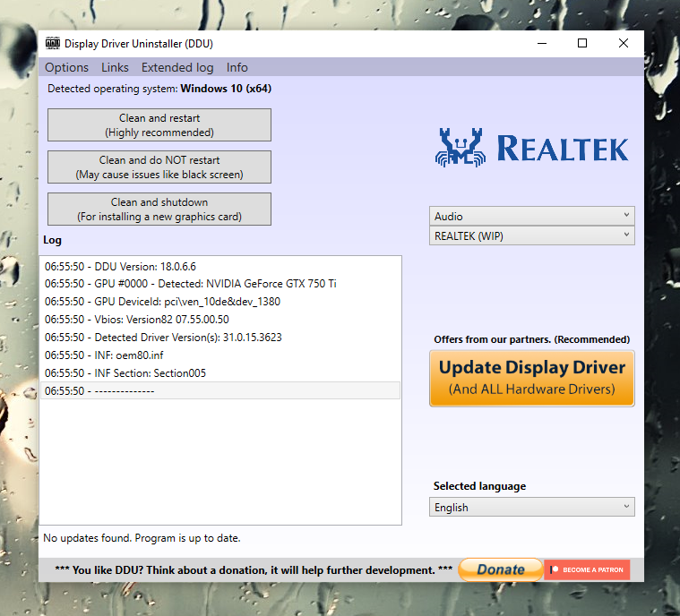
Task: Open the Links menu
Action: click(115, 67)
